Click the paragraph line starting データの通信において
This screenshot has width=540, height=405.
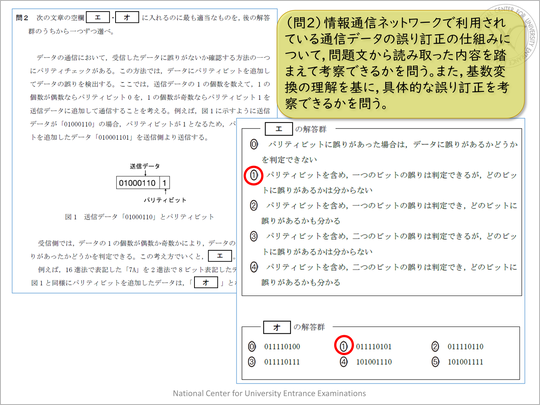(x=153, y=58)
